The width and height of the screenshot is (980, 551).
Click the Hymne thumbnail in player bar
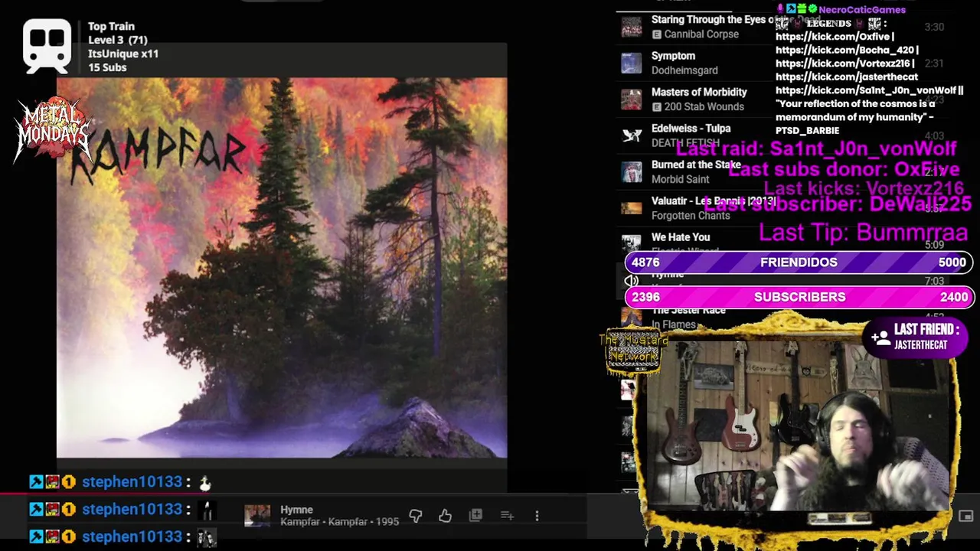[257, 516]
